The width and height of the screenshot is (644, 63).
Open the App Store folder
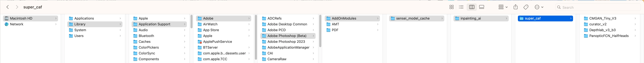(223, 30)
